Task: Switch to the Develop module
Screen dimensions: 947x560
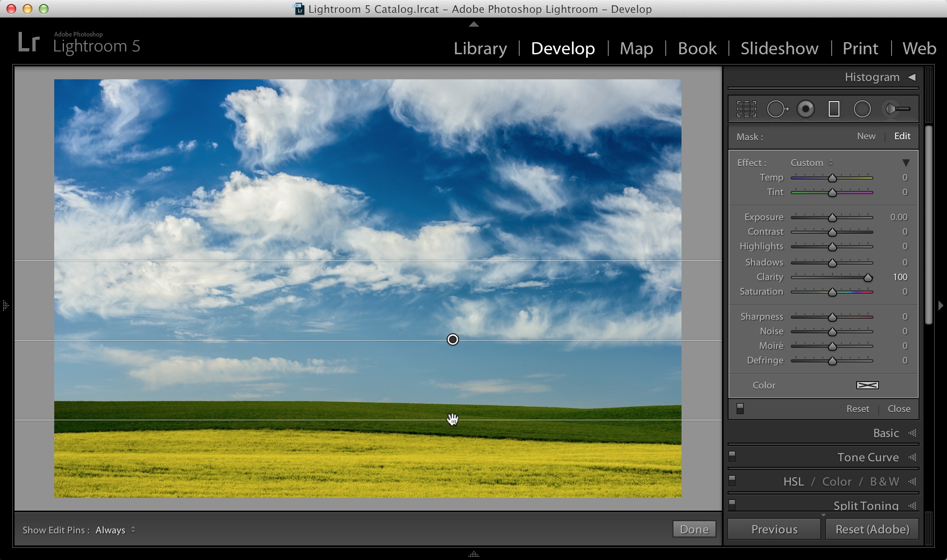Action: pos(563,49)
